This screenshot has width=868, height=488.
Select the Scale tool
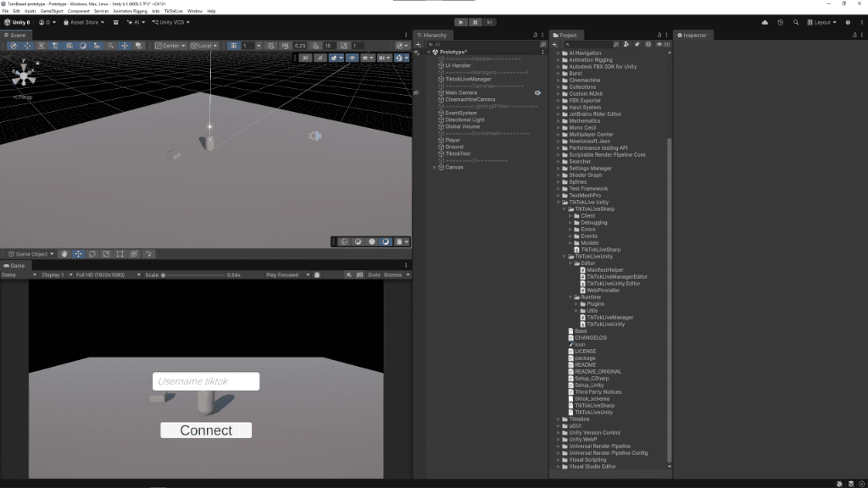tap(106, 254)
